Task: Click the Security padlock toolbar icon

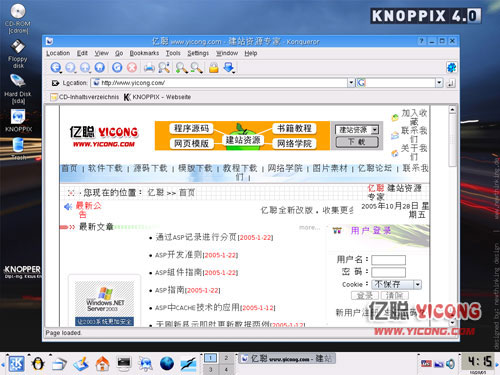Action: coord(214,68)
